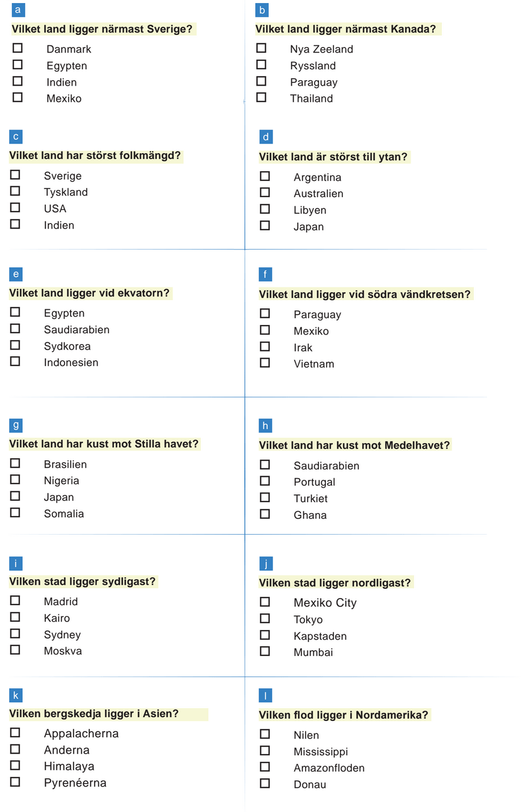Tick the Indonesien checkbox
Viewport: 522px width, 812px height.
click(15, 362)
